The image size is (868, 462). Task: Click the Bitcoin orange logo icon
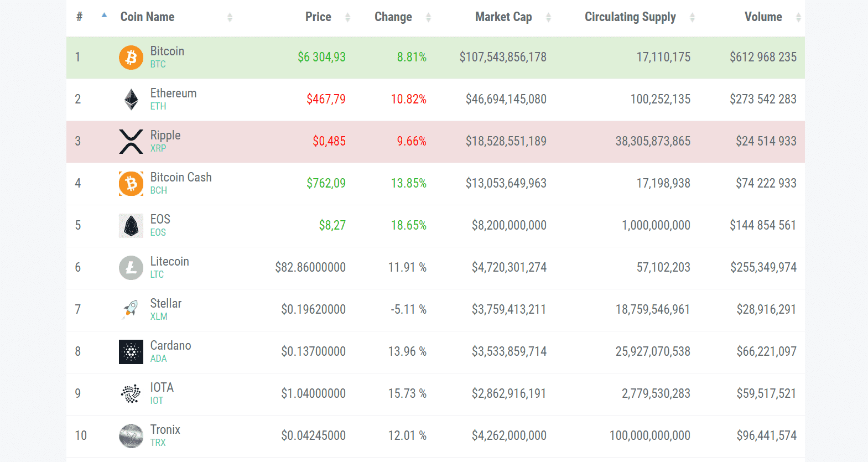pyautogui.click(x=131, y=58)
